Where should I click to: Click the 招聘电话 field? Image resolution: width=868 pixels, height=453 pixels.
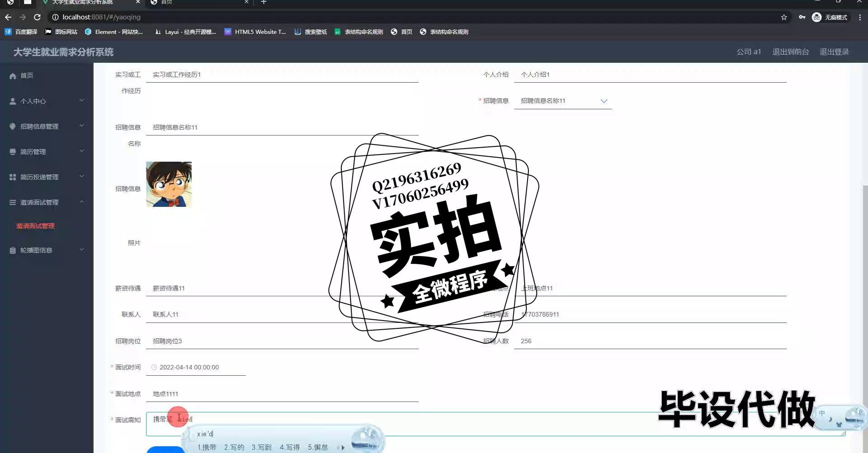tap(650, 314)
